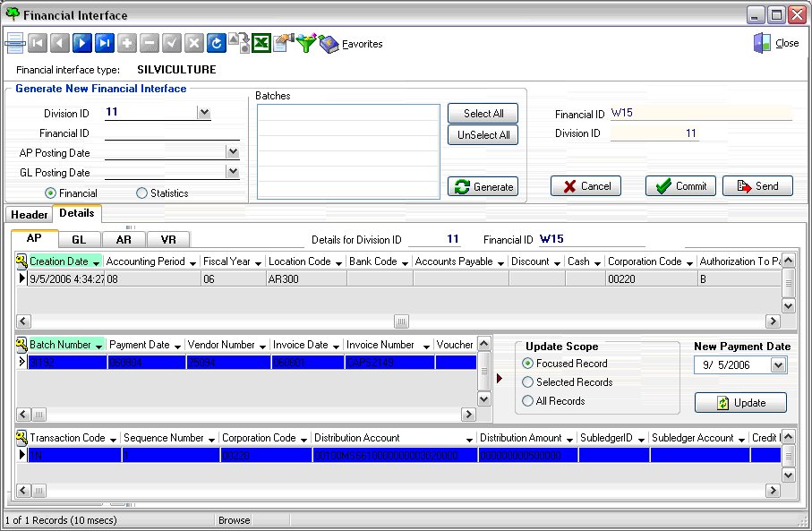Click key icon beside Batch Number column
The height and width of the screenshot is (531, 812).
coord(22,345)
